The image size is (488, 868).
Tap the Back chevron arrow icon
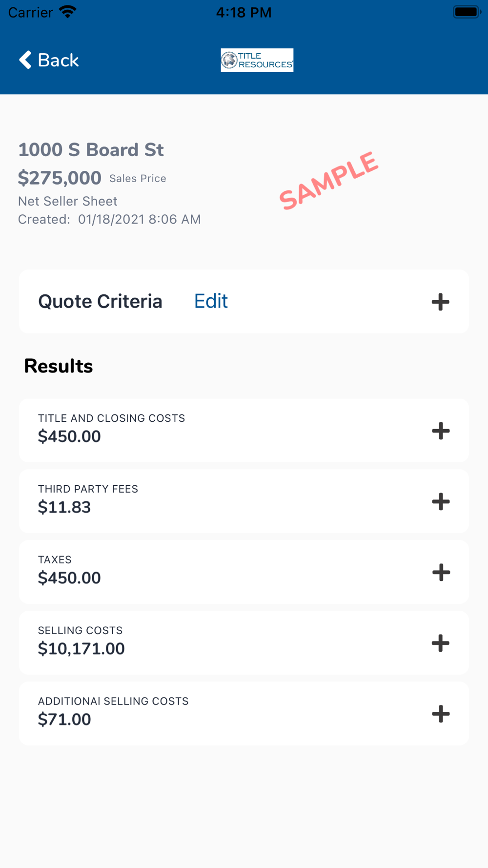click(x=25, y=60)
